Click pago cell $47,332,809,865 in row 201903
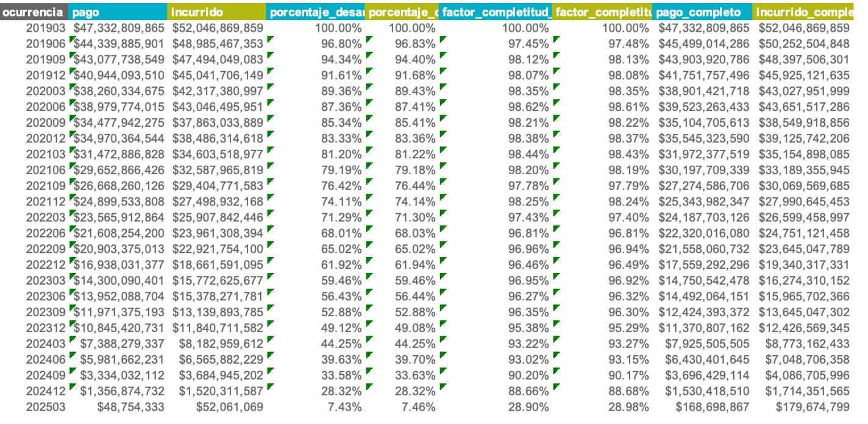This screenshot has width=868, height=424. click(x=118, y=28)
